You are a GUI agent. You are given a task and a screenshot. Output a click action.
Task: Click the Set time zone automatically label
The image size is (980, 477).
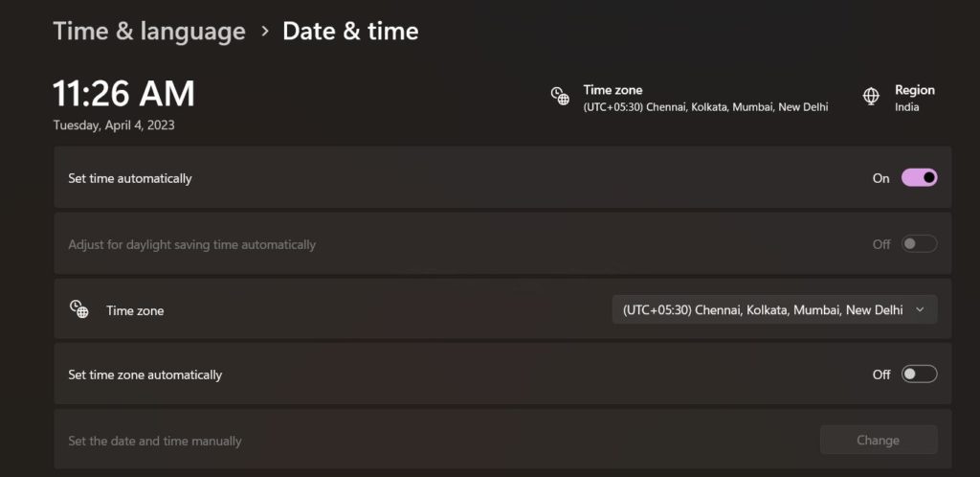(145, 375)
